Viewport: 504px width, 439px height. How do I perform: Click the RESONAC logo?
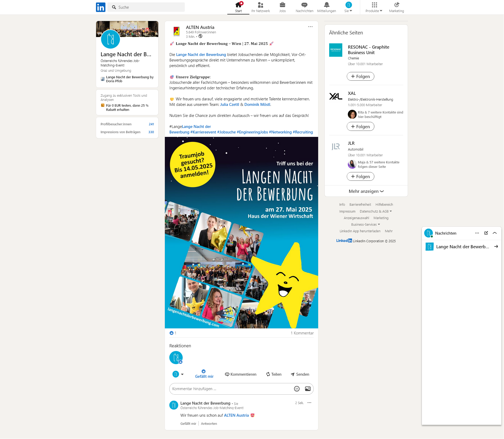click(x=336, y=50)
